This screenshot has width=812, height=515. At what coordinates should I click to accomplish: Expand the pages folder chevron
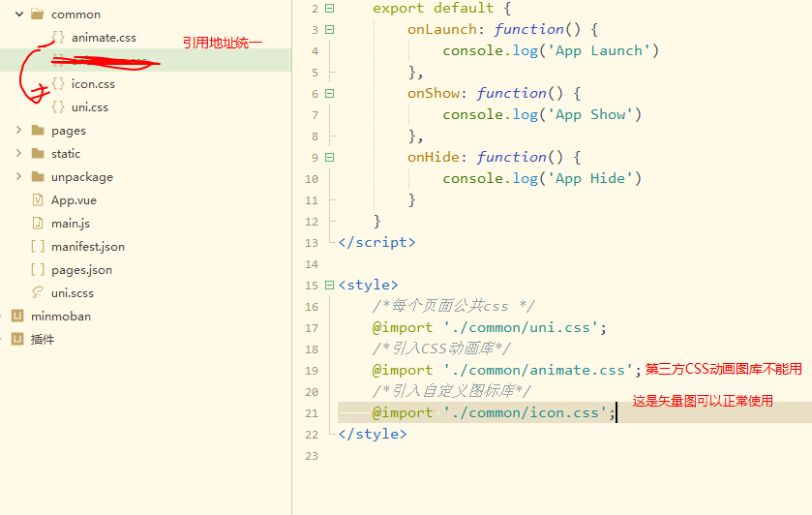tap(18, 130)
